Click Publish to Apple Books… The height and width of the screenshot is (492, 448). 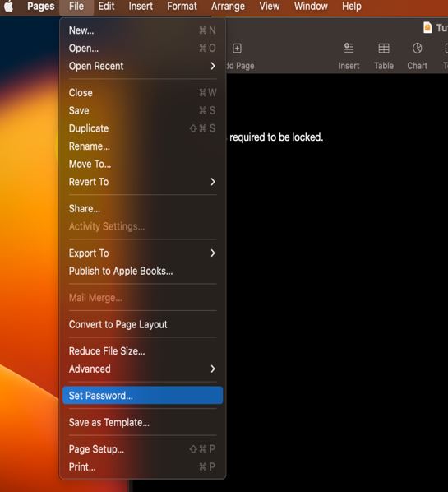(143, 271)
